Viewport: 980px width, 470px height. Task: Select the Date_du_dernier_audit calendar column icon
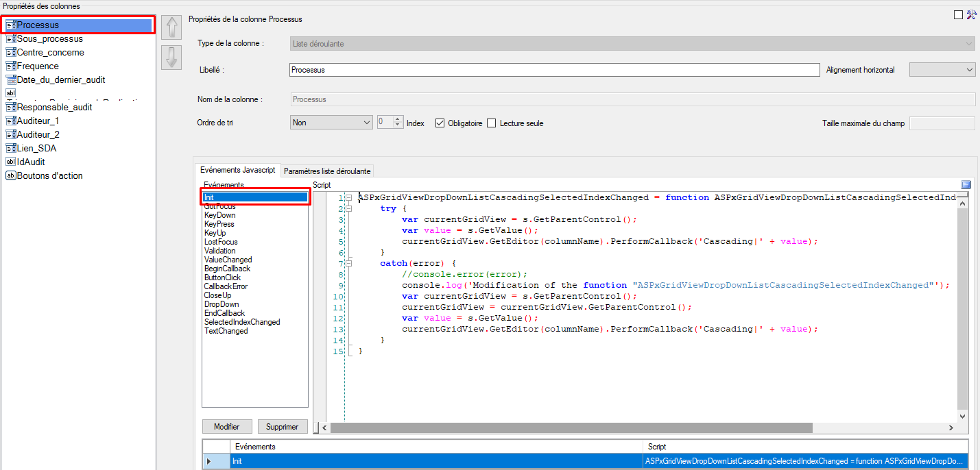click(10, 80)
